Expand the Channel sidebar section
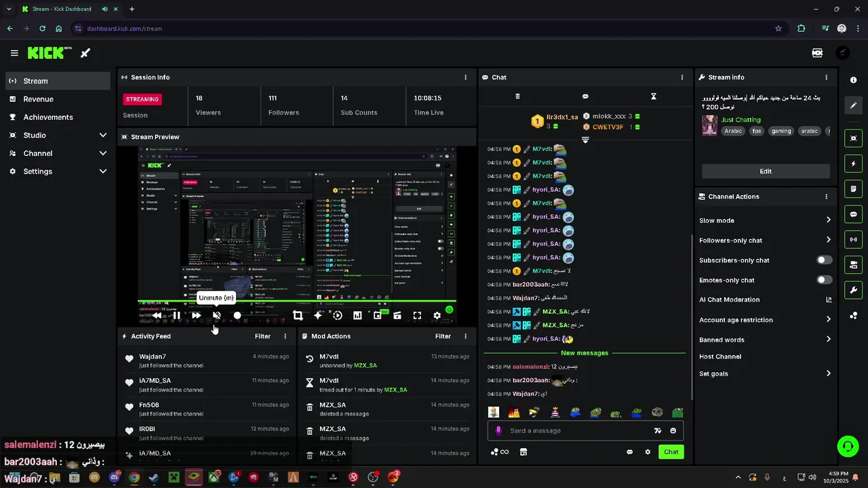This screenshot has width=868, height=488. 103,153
